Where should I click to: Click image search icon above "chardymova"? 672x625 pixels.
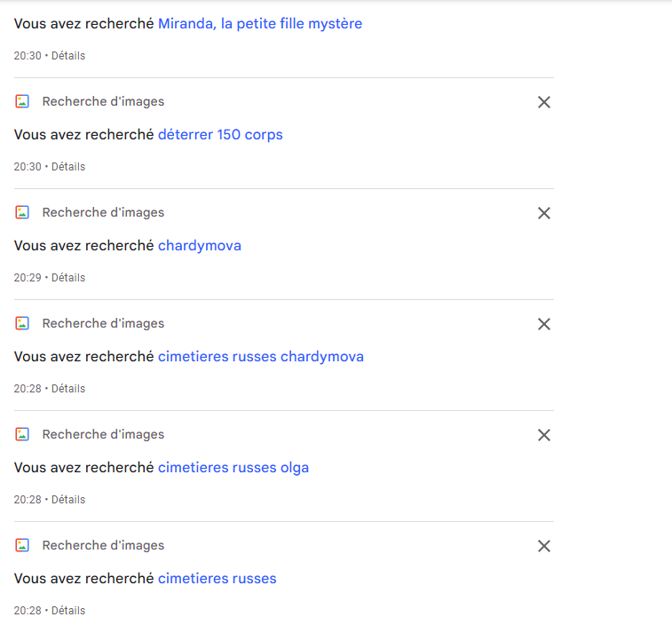click(22, 212)
